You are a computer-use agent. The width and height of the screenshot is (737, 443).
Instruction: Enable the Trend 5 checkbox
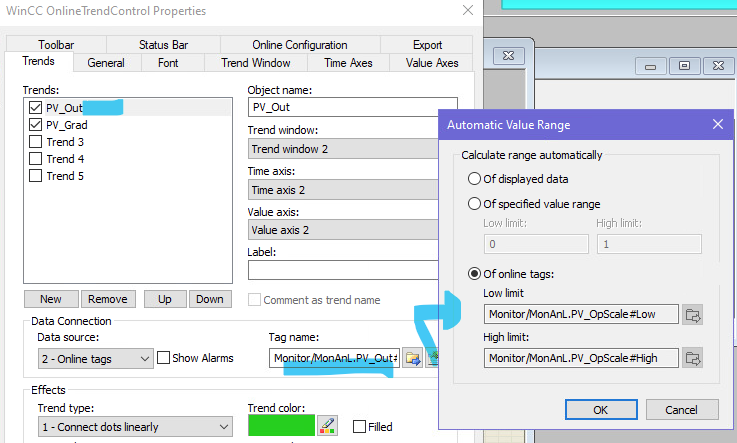pyautogui.click(x=35, y=175)
